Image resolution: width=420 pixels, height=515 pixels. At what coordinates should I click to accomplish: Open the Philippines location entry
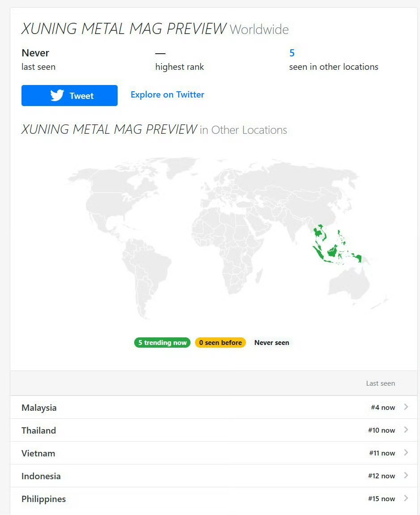(x=214, y=498)
